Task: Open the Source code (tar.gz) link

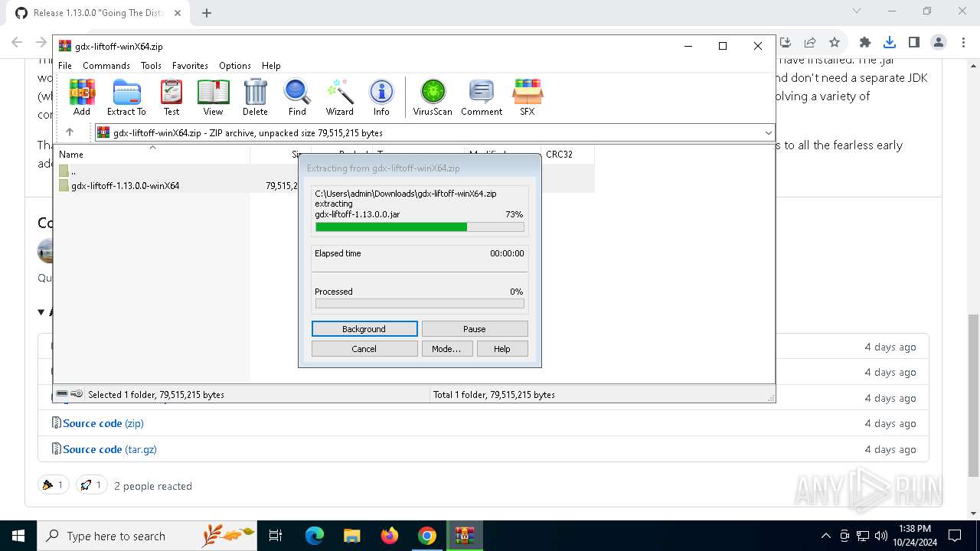Action: click(110, 449)
